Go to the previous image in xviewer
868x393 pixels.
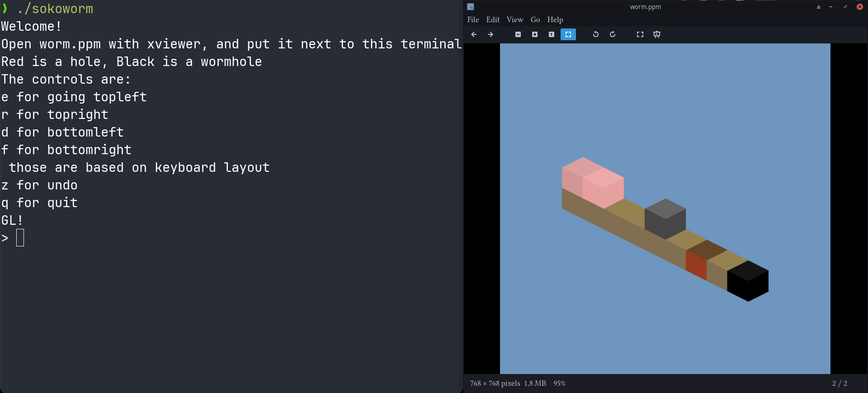click(474, 34)
